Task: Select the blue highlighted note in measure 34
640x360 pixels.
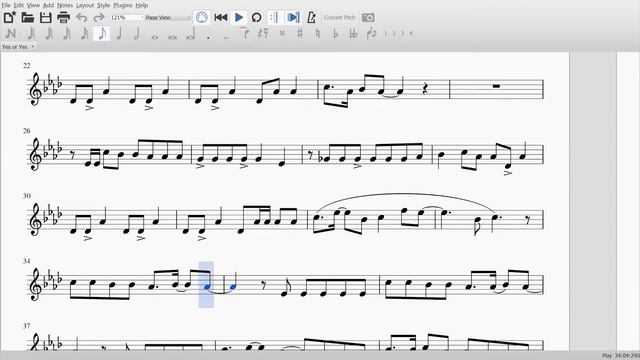Action: point(207,287)
